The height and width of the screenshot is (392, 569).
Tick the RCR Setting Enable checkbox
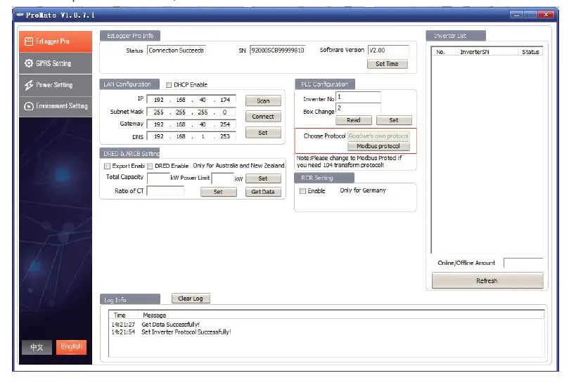click(x=302, y=191)
